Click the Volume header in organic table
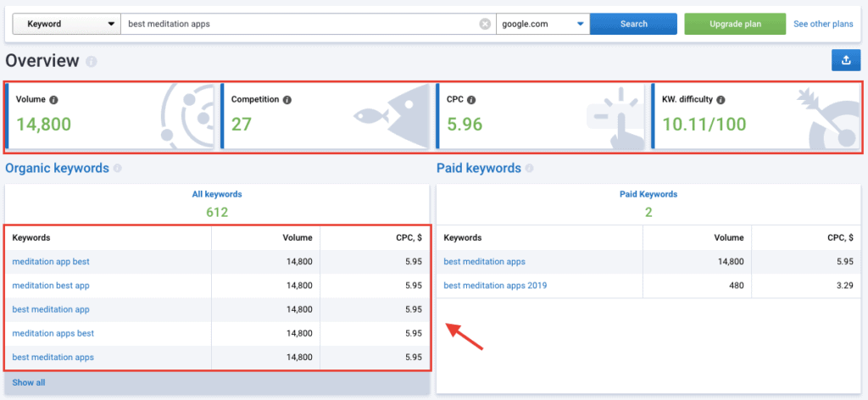Viewport: 868px width, 400px height. point(299,238)
